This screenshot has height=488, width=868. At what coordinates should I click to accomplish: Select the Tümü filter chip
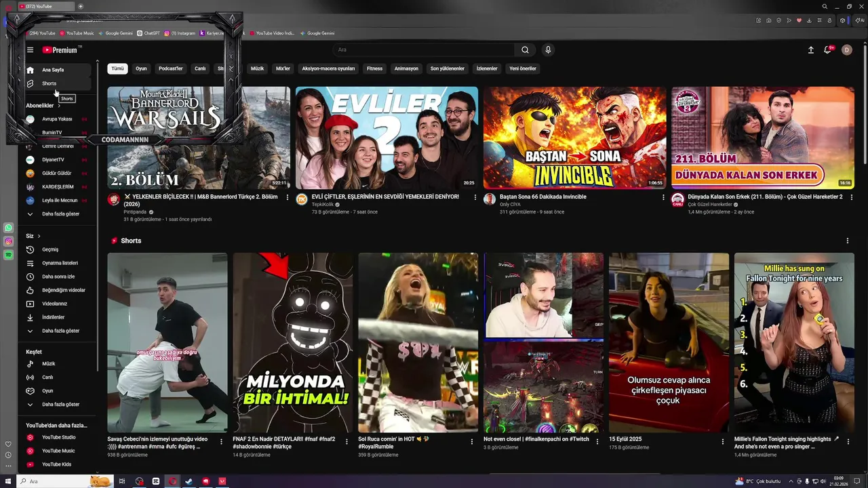tap(117, 68)
